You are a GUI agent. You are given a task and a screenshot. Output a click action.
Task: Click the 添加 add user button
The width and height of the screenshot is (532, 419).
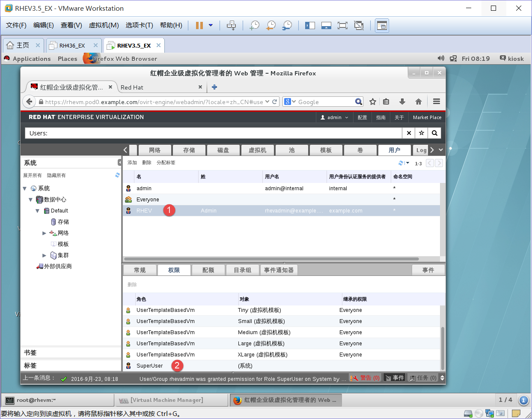132,163
